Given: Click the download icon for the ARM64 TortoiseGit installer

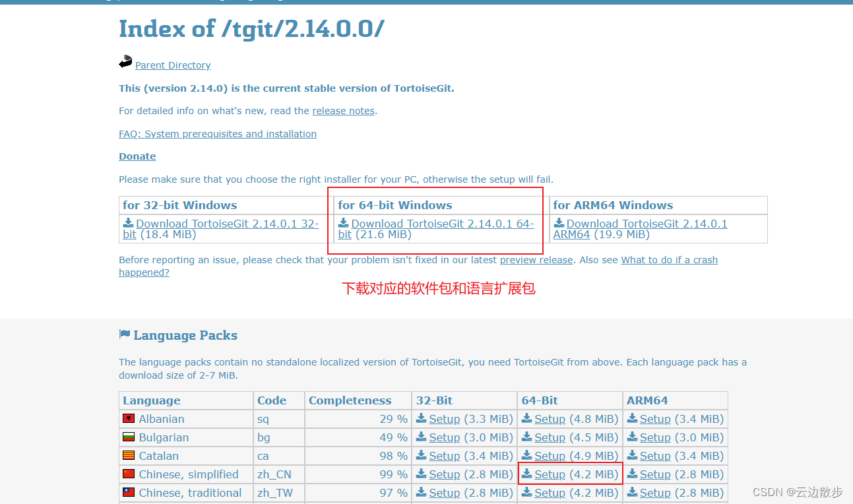Looking at the screenshot, I should pos(559,223).
